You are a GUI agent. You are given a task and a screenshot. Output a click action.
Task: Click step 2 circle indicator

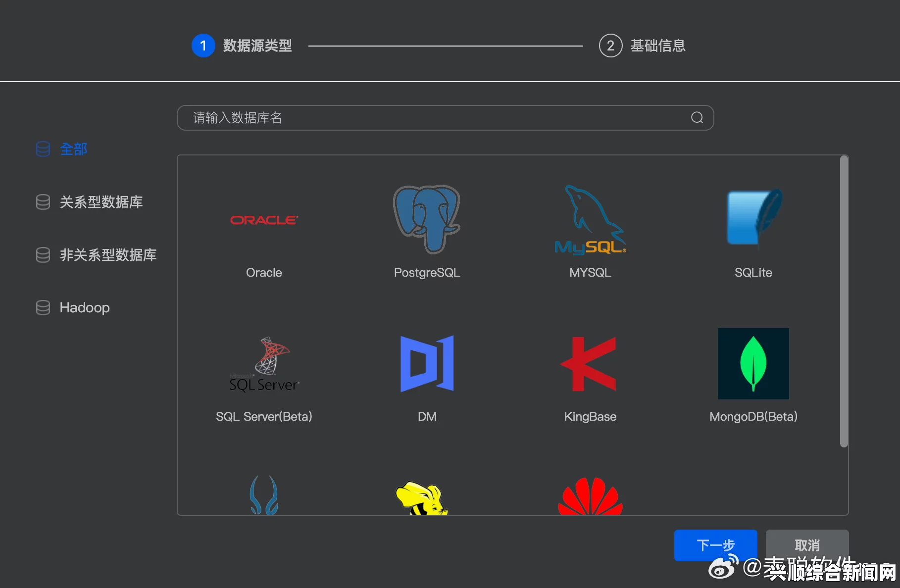[x=610, y=46]
